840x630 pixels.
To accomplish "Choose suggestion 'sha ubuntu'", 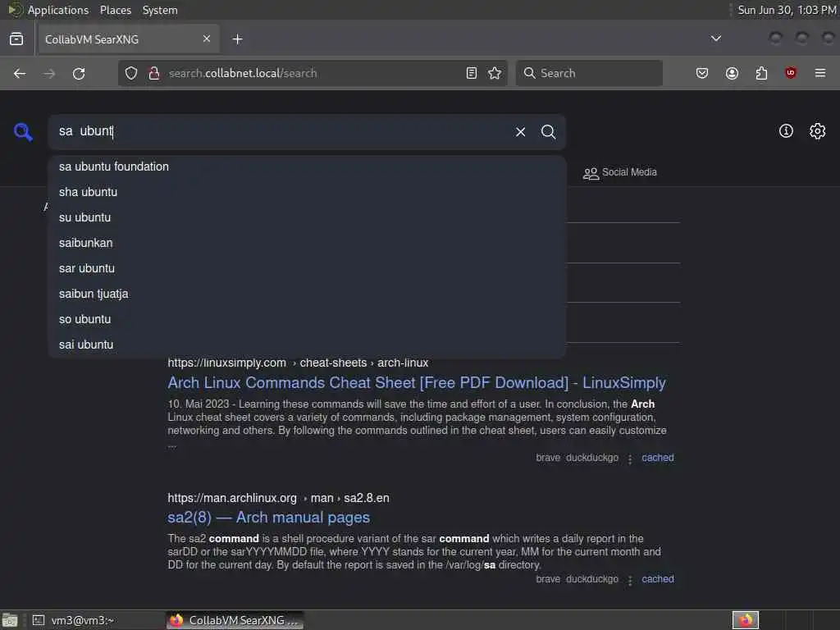I will 307,192.
